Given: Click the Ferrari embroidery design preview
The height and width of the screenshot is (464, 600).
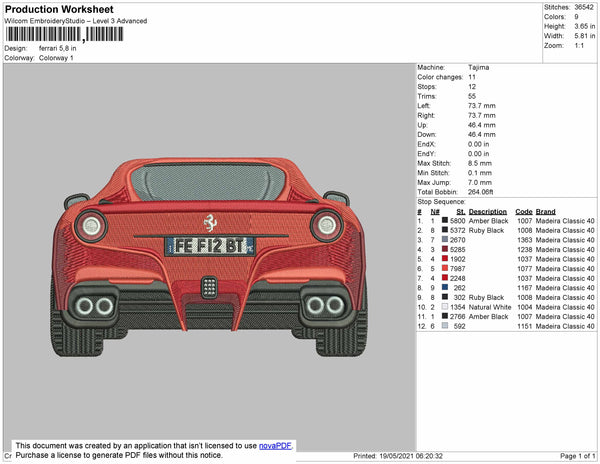Looking at the screenshot, I should [209, 257].
